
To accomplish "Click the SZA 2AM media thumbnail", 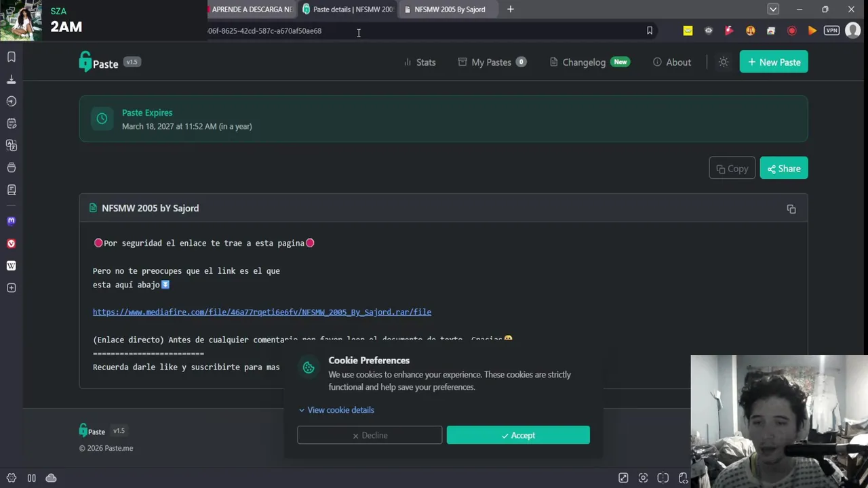I will click(x=20, y=20).
